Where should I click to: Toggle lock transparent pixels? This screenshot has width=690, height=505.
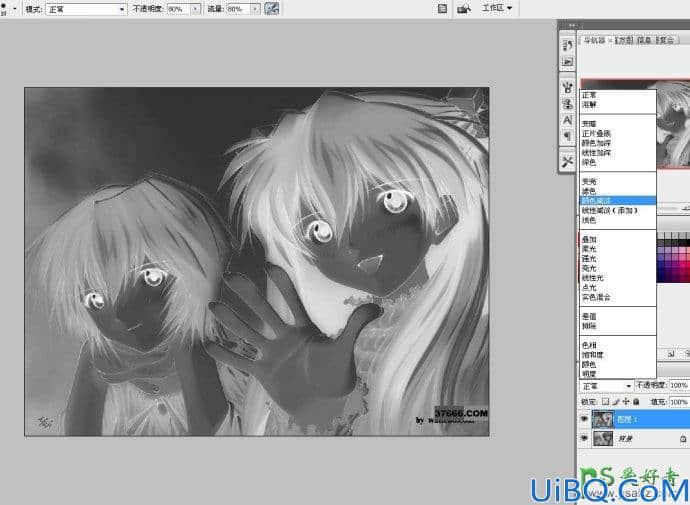(606, 402)
